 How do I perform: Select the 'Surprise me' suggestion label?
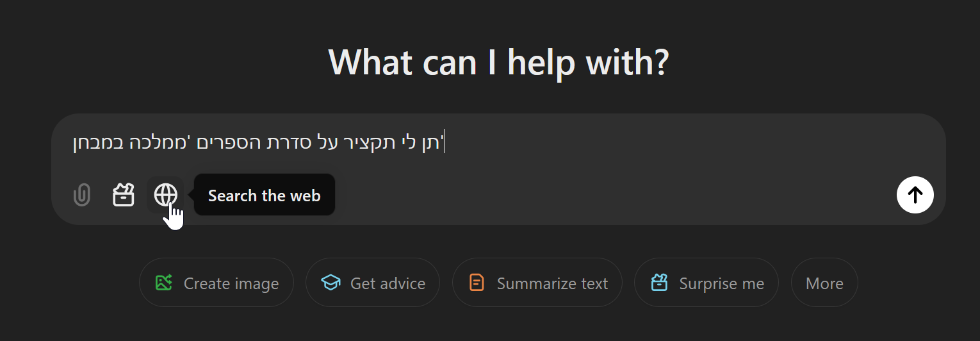pyautogui.click(x=721, y=283)
